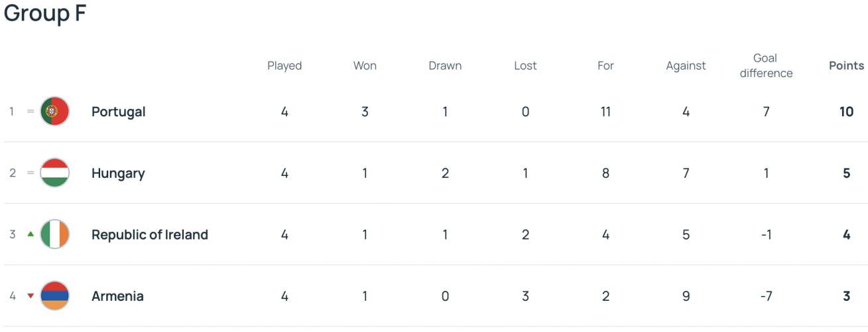Click the Played column header
868x332 pixels.
pos(284,66)
